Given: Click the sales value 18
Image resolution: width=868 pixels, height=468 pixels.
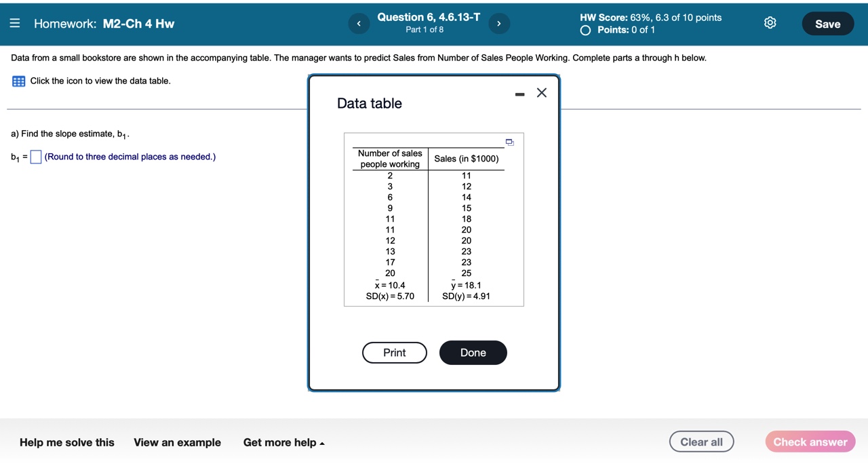Looking at the screenshot, I should click(x=467, y=219).
